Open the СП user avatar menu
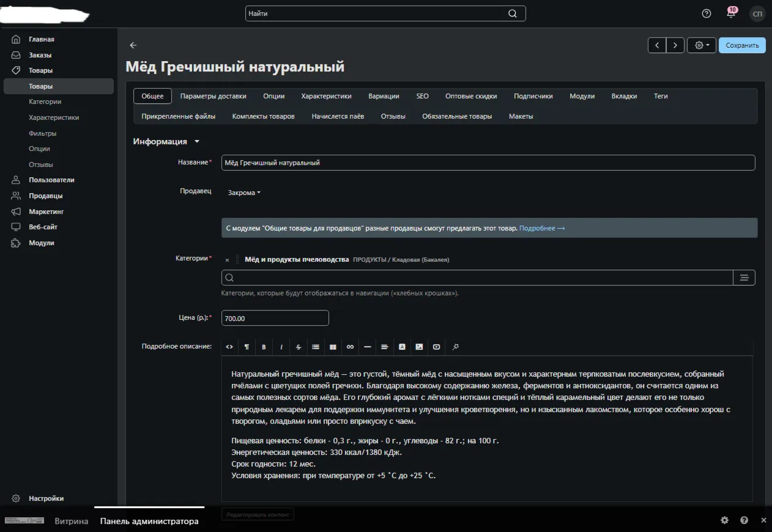Viewport: 772px width, 532px height. click(757, 13)
